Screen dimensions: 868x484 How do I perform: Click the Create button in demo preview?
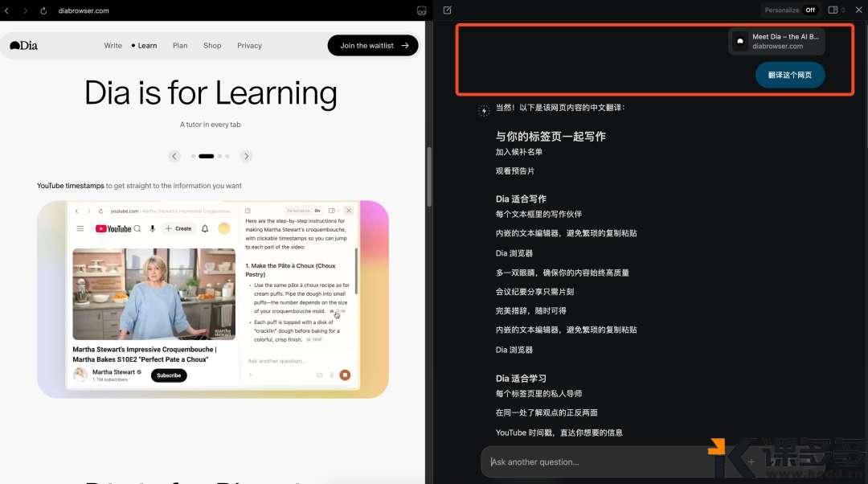coord(178,228)
